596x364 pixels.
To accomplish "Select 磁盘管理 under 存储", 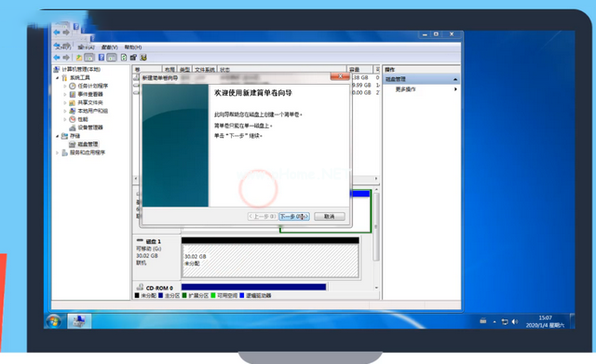I will pos(88,144).
